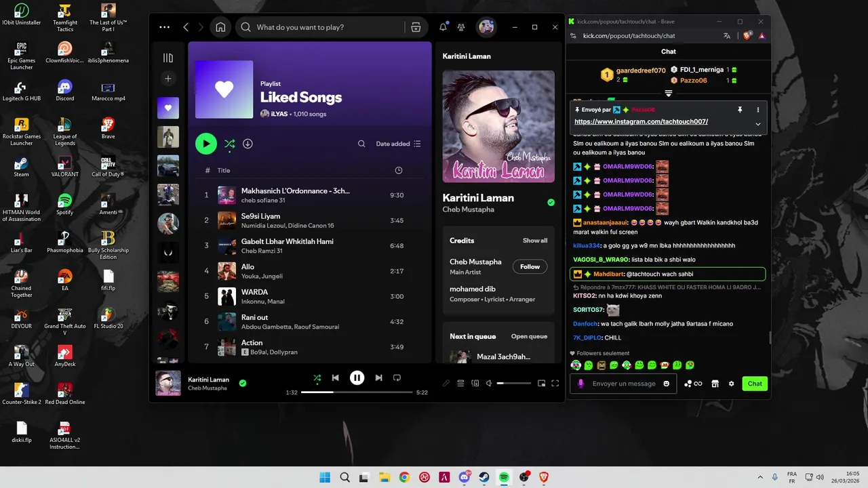
Task: Toggle liked checkmark beside Karitini Laman in panel
Action: [x=551, y=203]
